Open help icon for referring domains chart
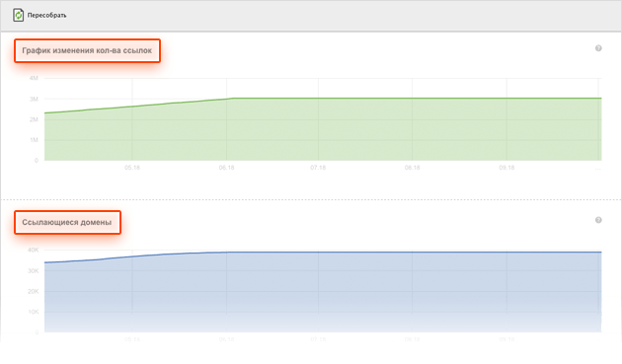The height and width of the screenshot is (364, 622). (x=598, y=220)
